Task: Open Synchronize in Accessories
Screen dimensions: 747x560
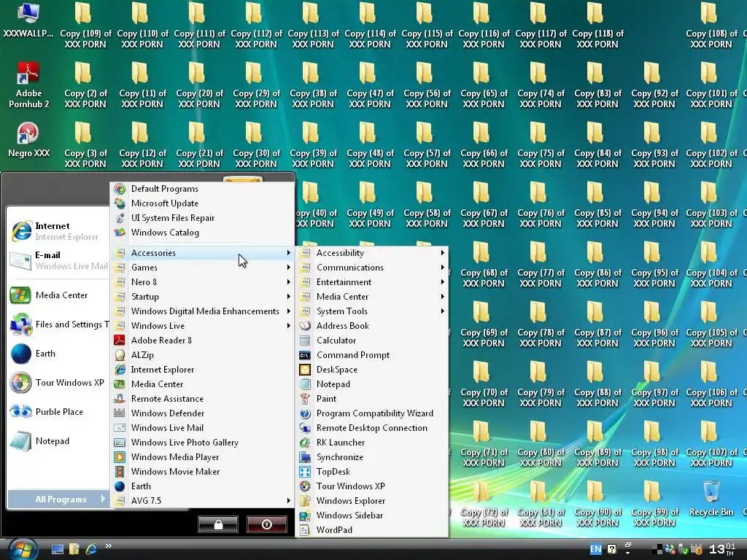Action: point(371,457)
